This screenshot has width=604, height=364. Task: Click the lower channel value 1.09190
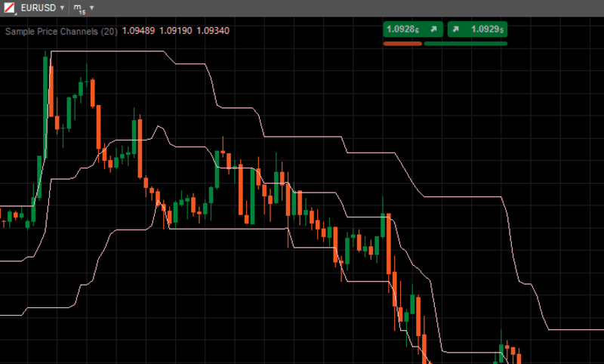coord(176,31)
